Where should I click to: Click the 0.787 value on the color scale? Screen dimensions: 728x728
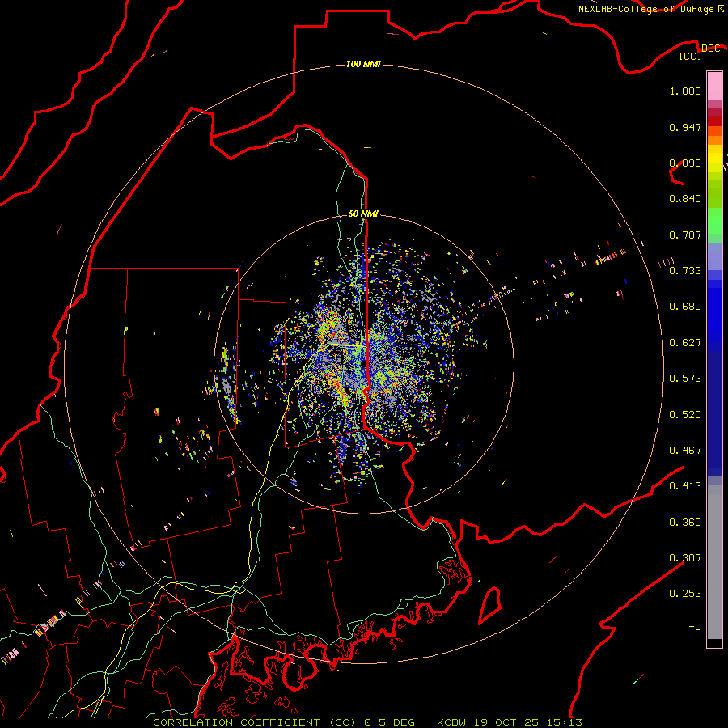click(685, 235)
